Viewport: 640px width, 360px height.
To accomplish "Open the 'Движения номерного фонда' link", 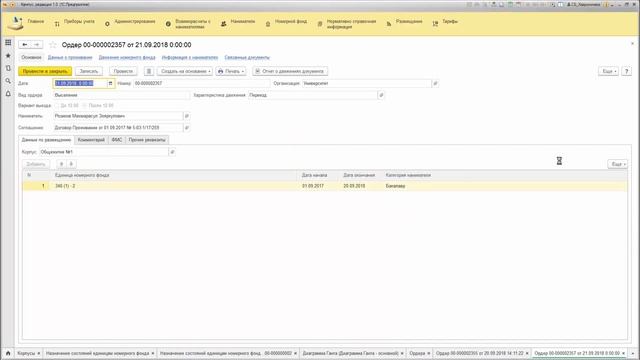I will 127,58.
